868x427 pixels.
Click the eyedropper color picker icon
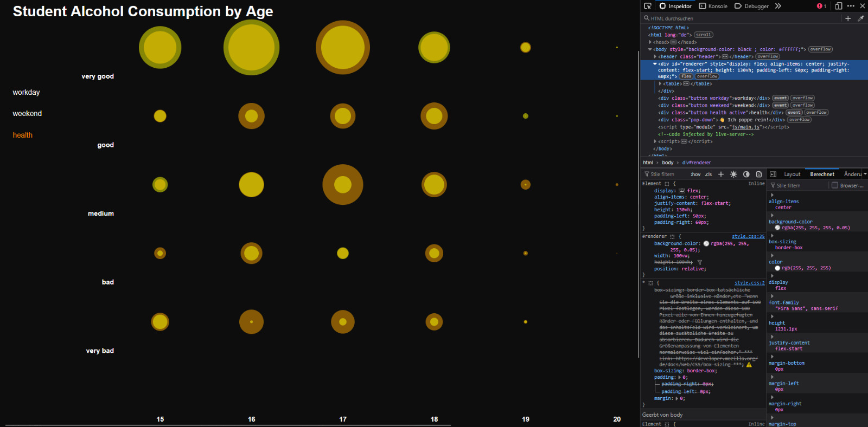point(860,18)
